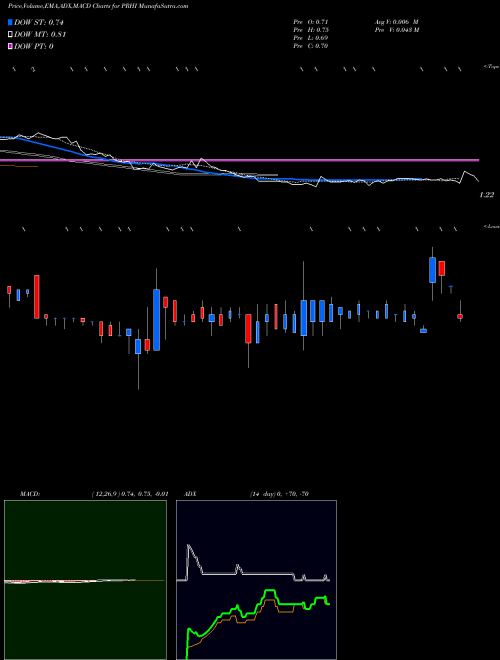500x660 pixels.
Task: Click the blue DOW ST legend swatch
Action: click(x=11, y=22)
